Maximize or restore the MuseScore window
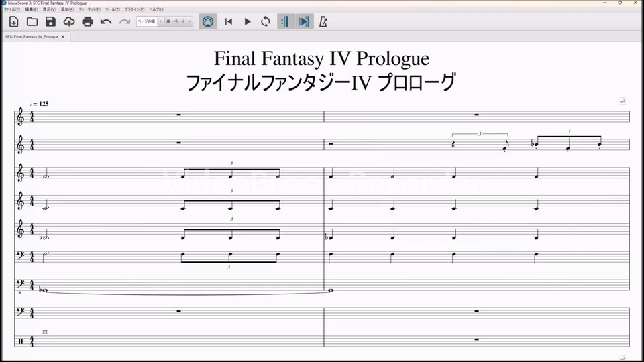Viewport: 644px width, 362px height. click(x=620, y=3)
